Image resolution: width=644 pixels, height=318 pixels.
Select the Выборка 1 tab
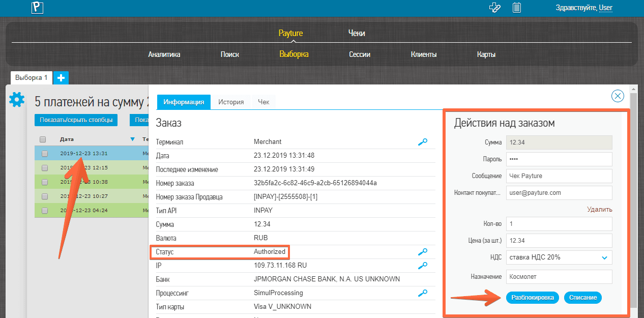[31, 78]
